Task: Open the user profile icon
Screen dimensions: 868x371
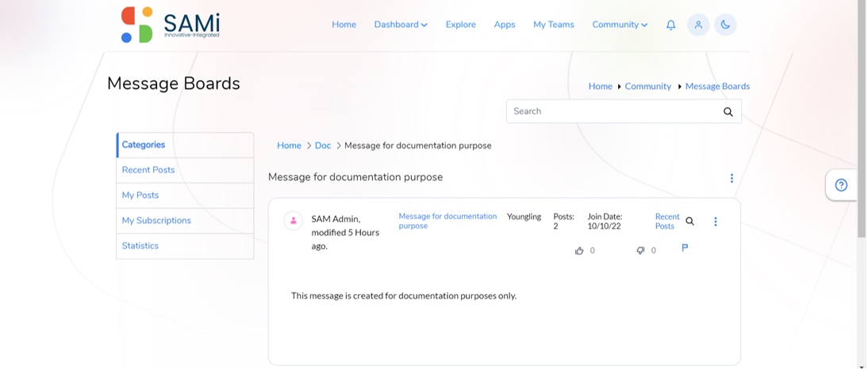Action: pyautogui.click(x=699, y=25)
